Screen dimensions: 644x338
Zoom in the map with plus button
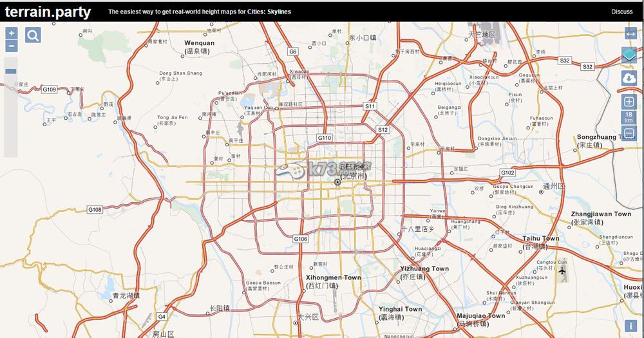12,33
